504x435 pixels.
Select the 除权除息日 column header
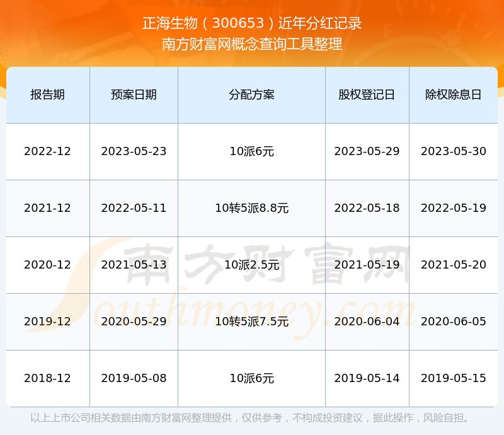click(x=453, y=95)
